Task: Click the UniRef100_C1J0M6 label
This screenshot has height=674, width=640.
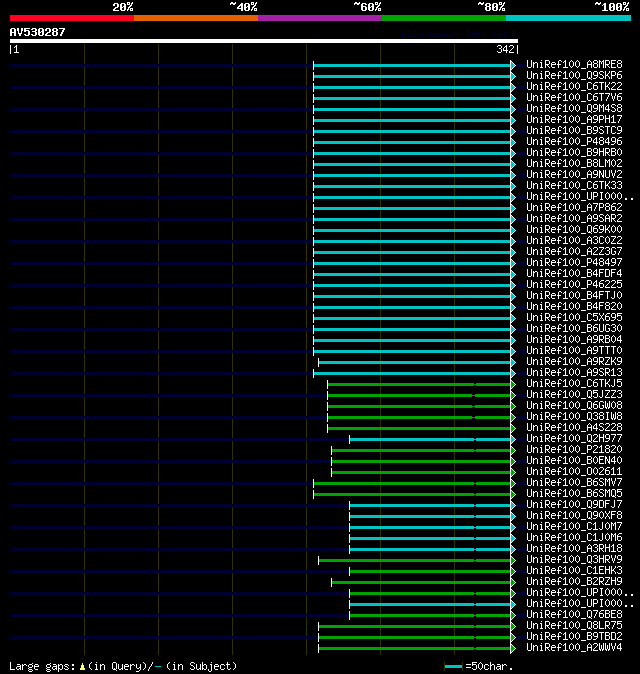Action: pos(574,537)
